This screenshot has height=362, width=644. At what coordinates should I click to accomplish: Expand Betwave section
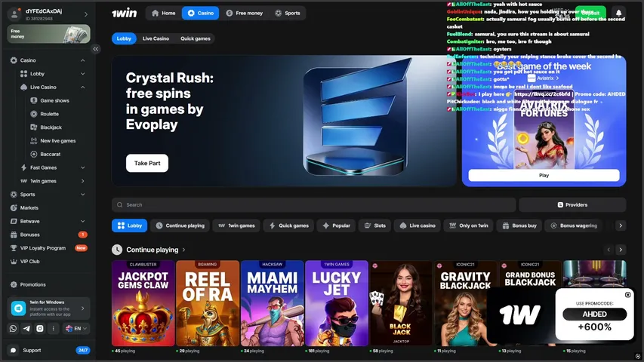[83, 221]
